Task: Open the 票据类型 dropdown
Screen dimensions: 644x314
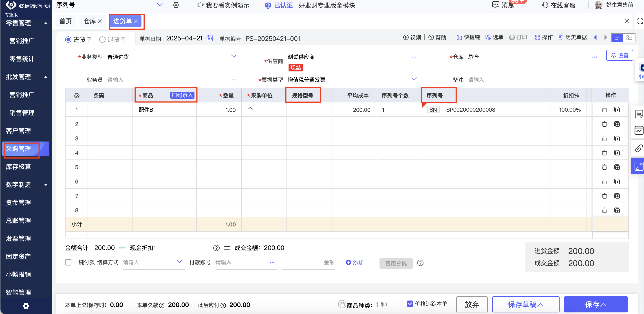Action: 414,79
